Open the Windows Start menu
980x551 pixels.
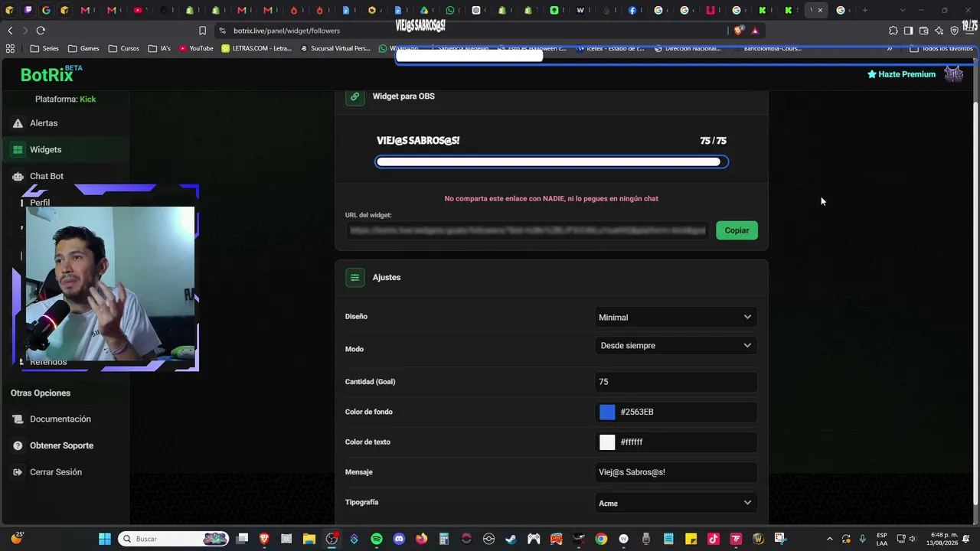(x=105, y=539)
